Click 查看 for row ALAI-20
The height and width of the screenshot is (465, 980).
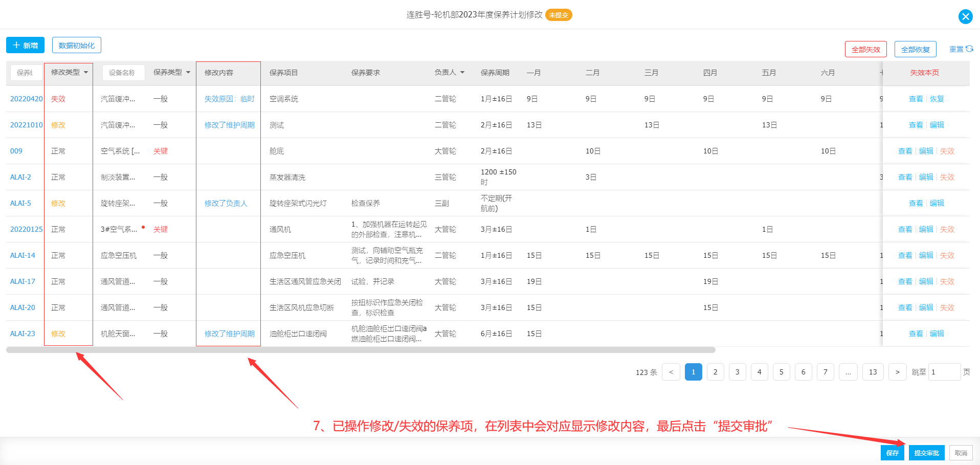[x=905, y=307]
